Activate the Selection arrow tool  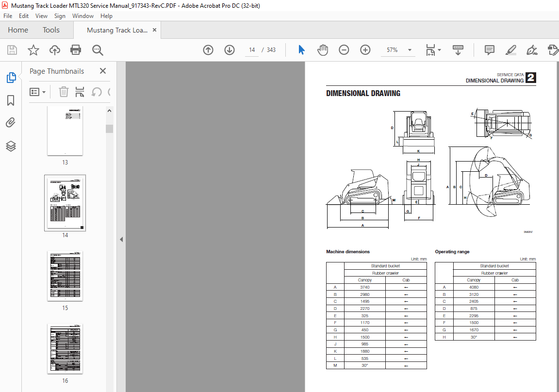(301, 50)
